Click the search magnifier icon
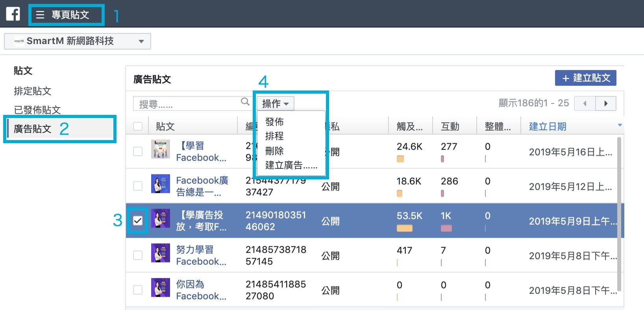644x310 pixels. point(245,102)
